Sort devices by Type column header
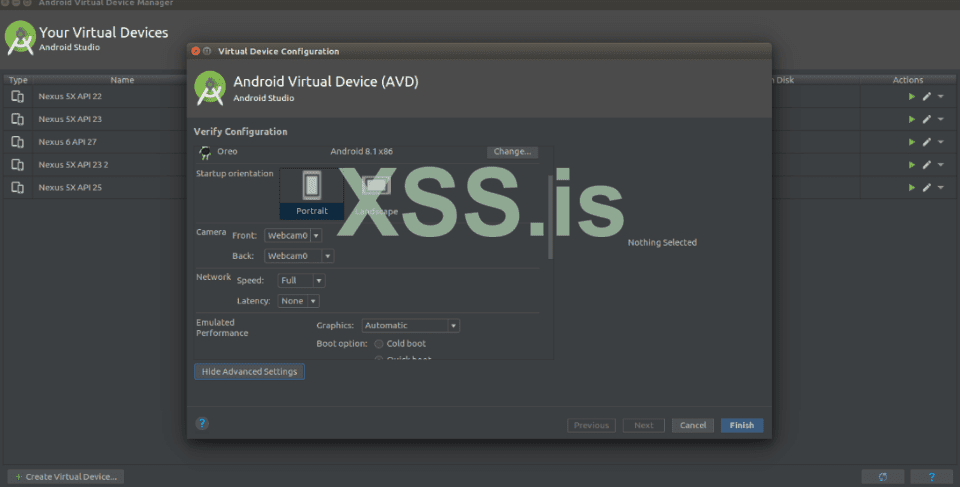Viewport: 960px width, 487px height. (x=18, y=80)
